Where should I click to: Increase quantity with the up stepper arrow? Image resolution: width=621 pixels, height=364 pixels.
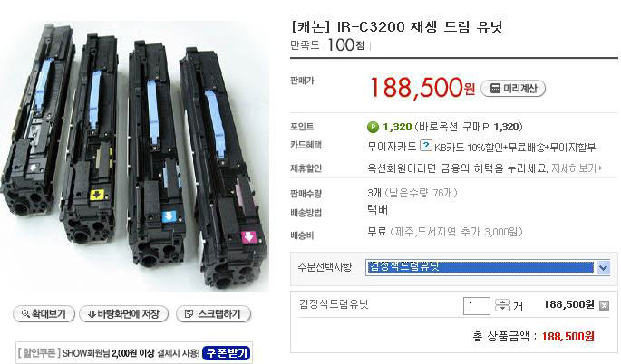click(502, 302)
